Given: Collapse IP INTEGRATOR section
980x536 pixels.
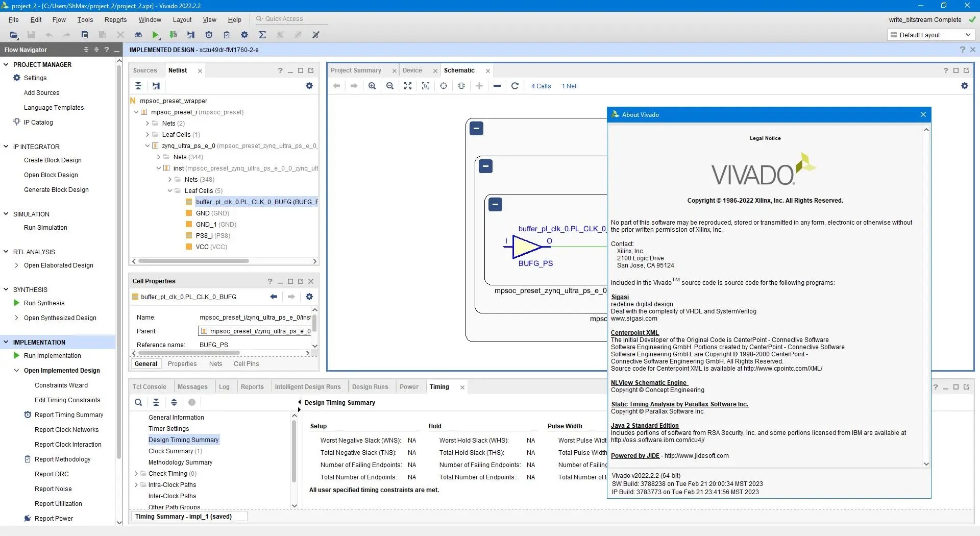Looking at the screenshot, I should (6, 147).
